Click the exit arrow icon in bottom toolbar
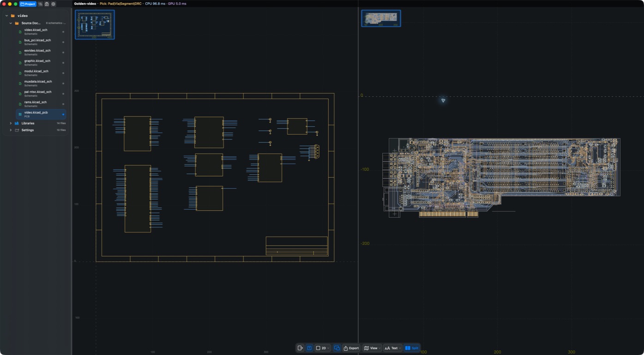 (300, 348)
